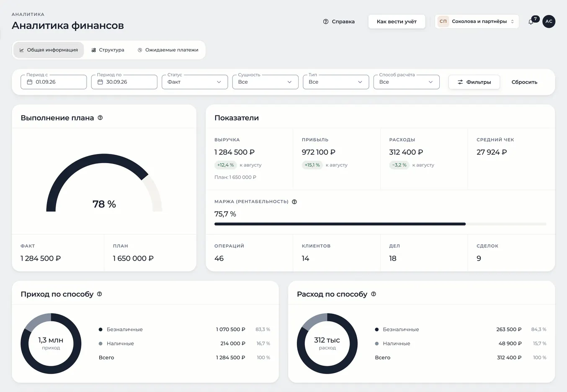Viewport: 567px width, 392px height.
Task: Click the 15,7 % cash expense share
Action: [540, 343]
